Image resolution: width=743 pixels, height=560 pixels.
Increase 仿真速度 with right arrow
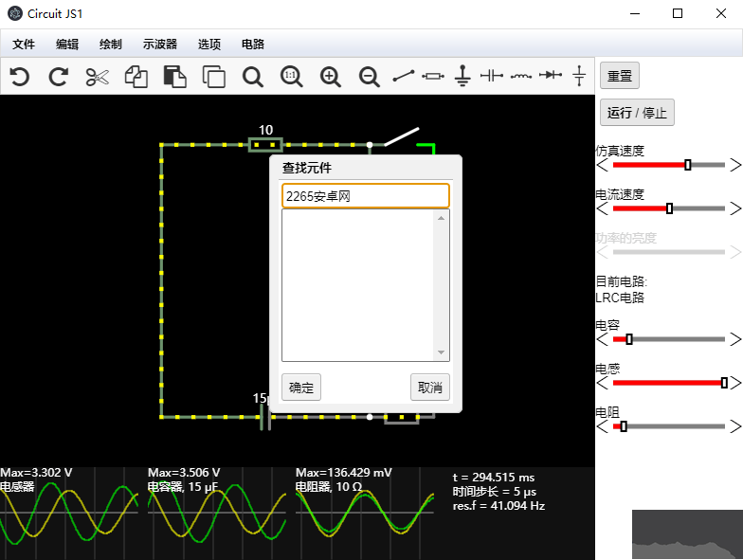pos(735,165)
